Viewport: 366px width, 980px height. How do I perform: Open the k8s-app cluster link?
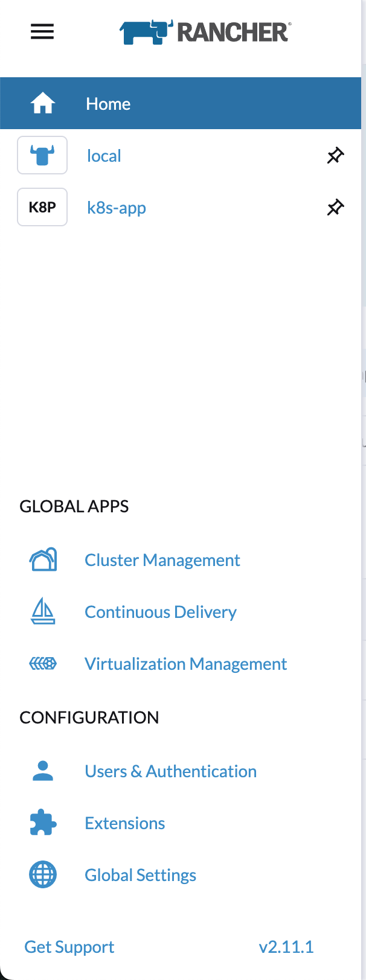[x=117, y=208]
